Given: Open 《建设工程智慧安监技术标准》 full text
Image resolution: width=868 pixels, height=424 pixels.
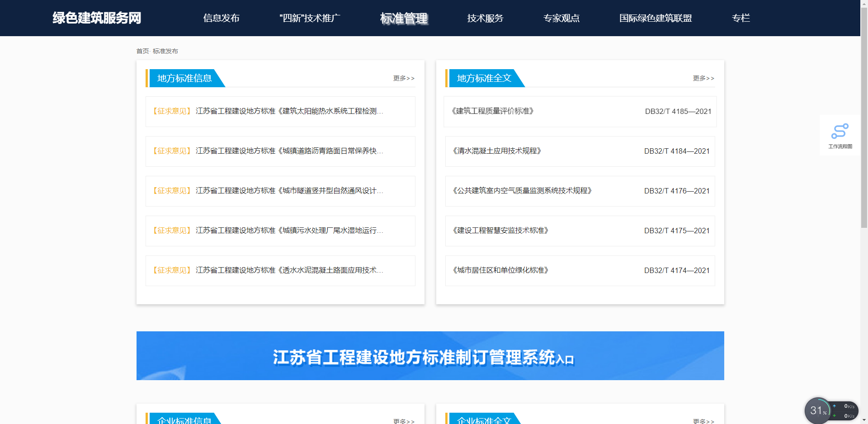Looking at the screenshot, I should [500, 231].
